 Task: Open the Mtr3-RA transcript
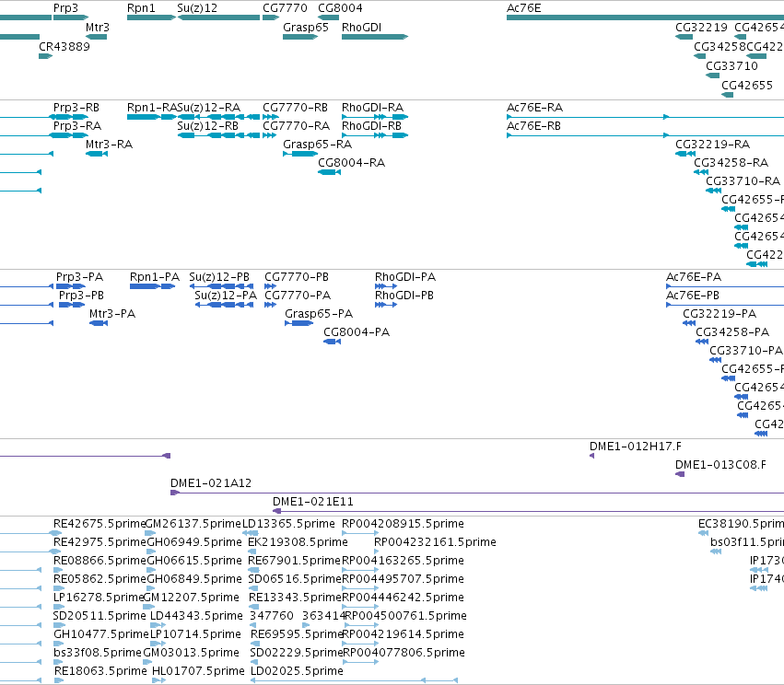97,154
